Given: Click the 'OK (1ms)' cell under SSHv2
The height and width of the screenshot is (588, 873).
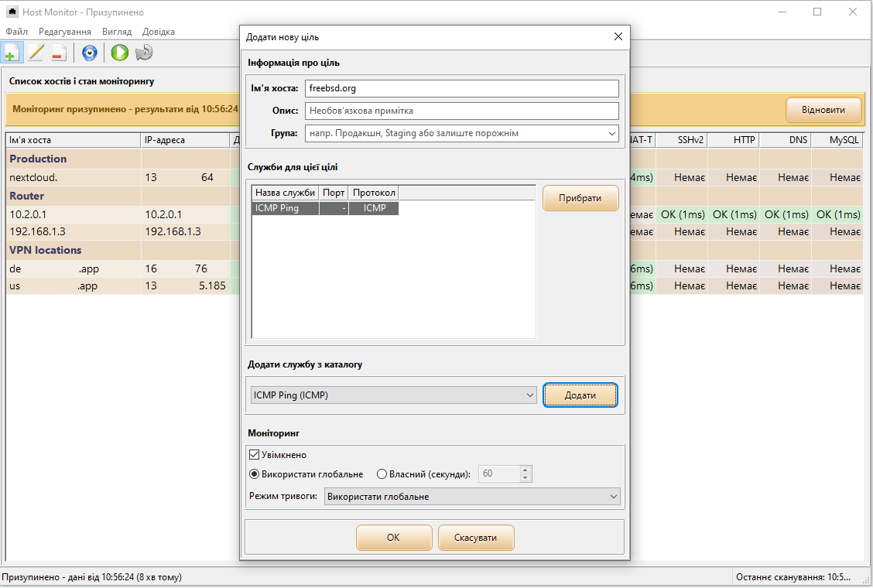Looking at the screenshot, I should click(x=682, y=215).
